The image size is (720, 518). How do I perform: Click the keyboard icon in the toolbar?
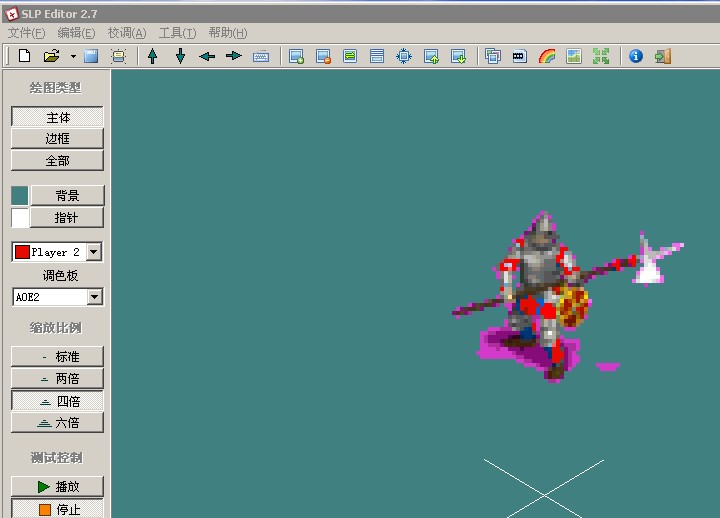[261, 57]
